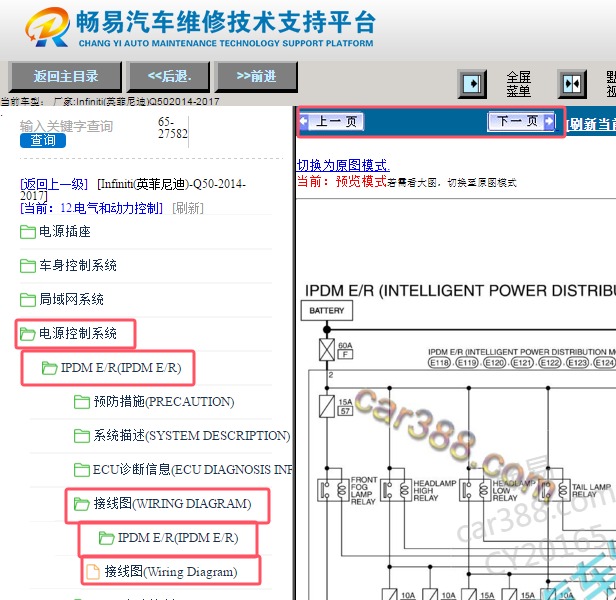Click the 65-27582 text in sidebar

pos(173,128)
